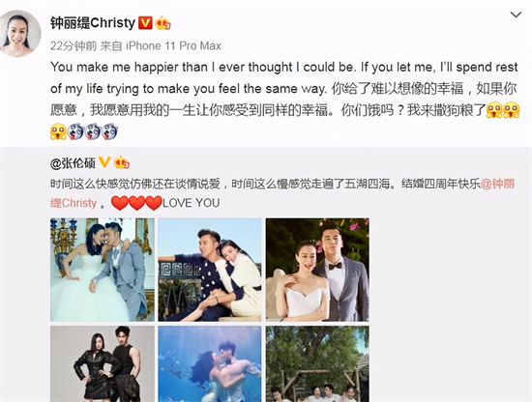
Task: Open the post options chevron menu
Action: [x=516, y=14]
